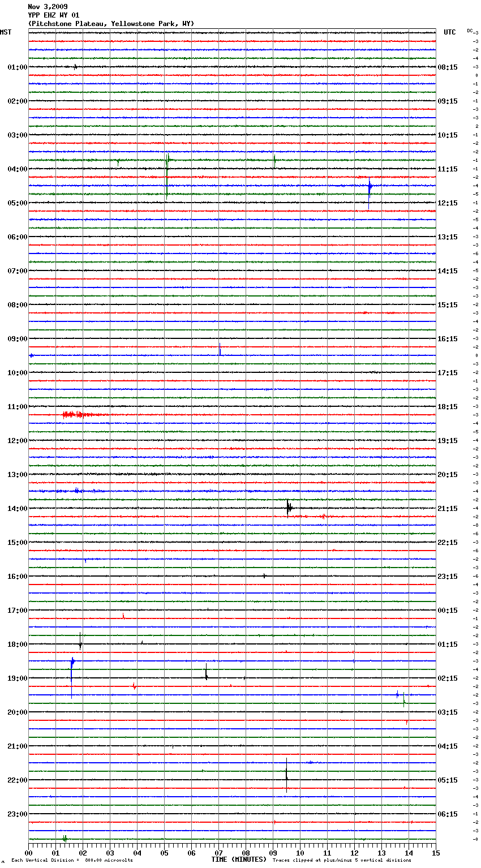Click the "09:15" UTC time label
The height and width of the screenshot is (868, 481).
click(448, 101)
